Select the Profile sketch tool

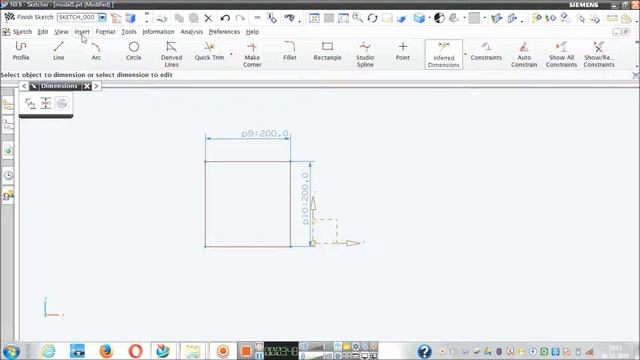[x=21, y=51]
